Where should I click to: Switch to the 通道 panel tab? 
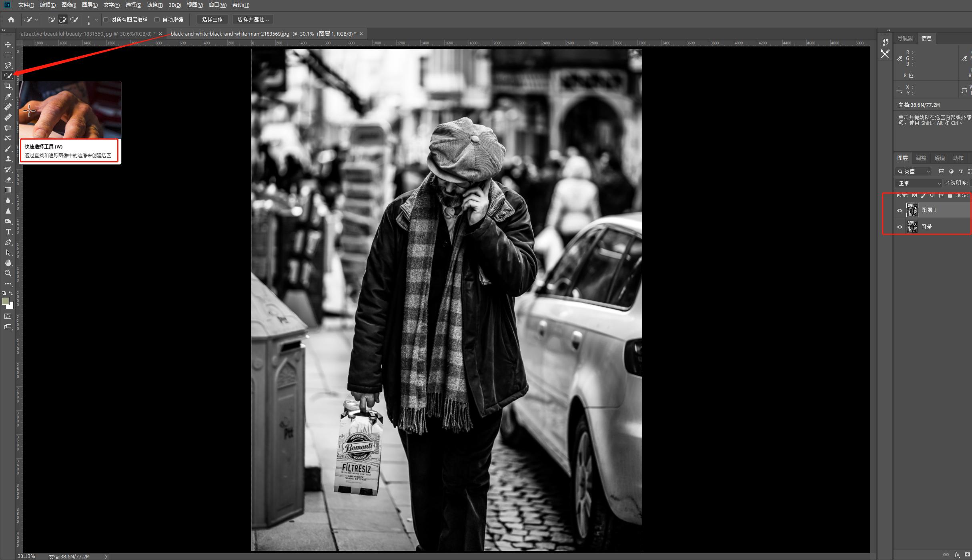click(x=939, y=158)
